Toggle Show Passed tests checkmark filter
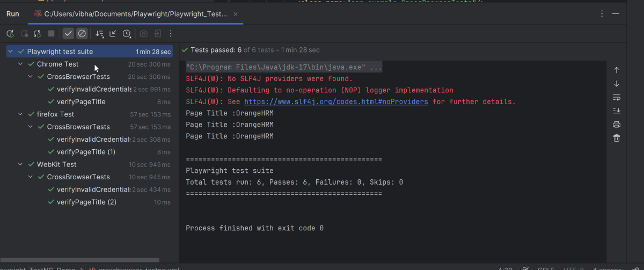This screenshot has height=270, width=644. (x=68, y=34)
